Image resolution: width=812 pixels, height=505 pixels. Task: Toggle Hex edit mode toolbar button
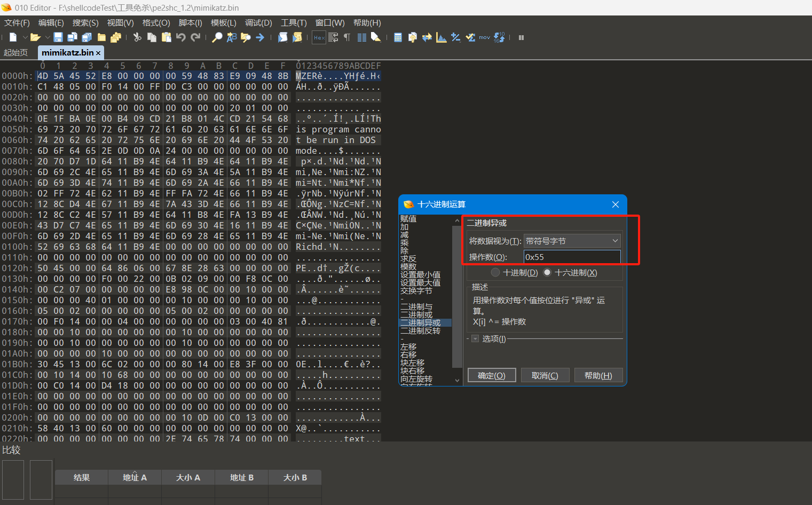point(319,37)
